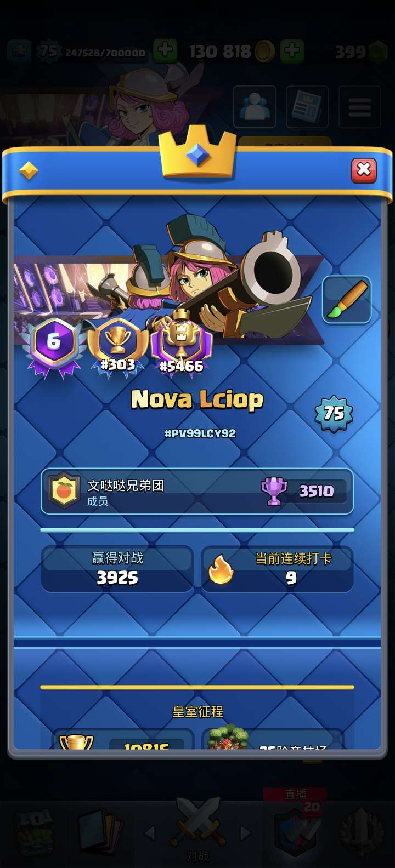Tap the green plus next to gold
The height and width of the screenshot is (868, 395).
(292, 52)
